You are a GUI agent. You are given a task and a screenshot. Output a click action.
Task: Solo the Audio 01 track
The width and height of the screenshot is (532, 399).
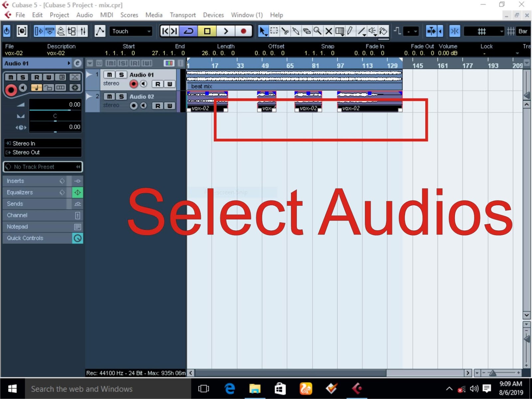[x=121, y=74]
